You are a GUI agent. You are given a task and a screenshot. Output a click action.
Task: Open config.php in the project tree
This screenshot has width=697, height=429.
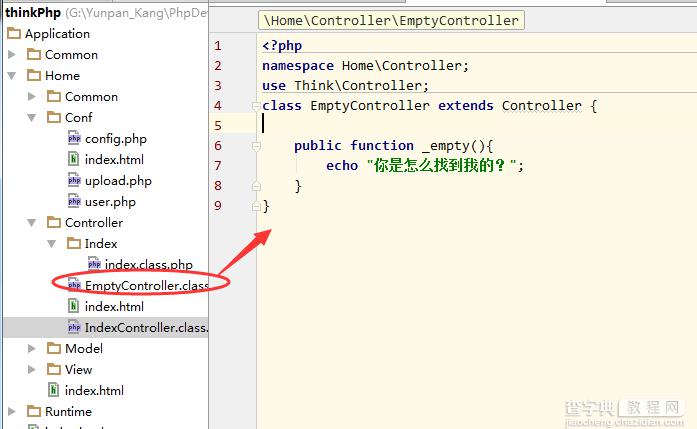point(116,139)
